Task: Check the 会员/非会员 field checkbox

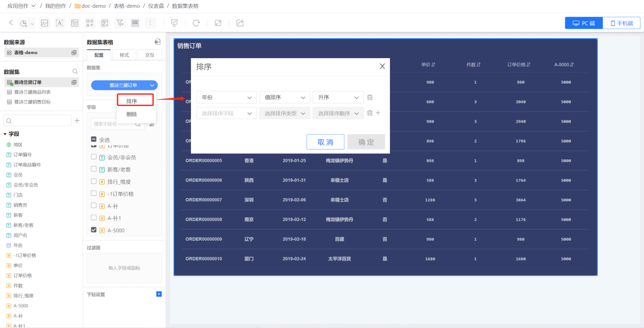Action: (94, 157)
